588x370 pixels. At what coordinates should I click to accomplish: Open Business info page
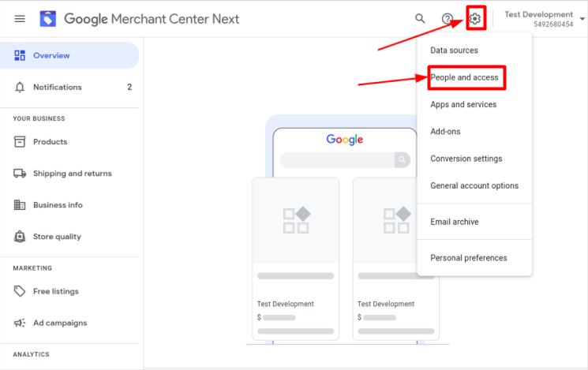pos(69,204)
